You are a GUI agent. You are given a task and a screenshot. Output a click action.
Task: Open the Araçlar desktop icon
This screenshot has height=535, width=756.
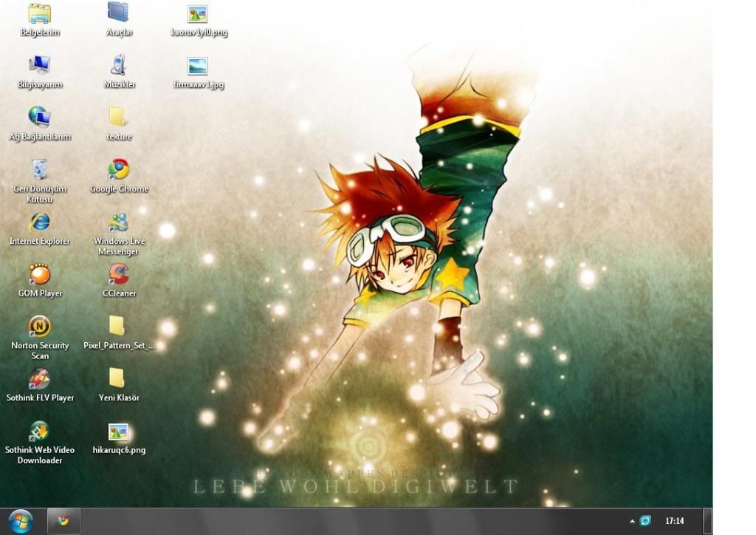118,13
